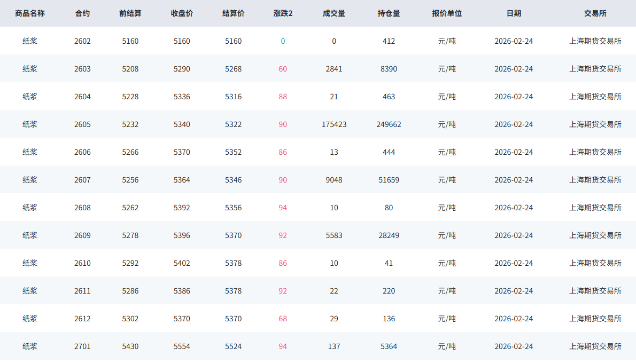Click open interest 51659 for contract 2607
This screenshot has width=636, height=364.
389,180
